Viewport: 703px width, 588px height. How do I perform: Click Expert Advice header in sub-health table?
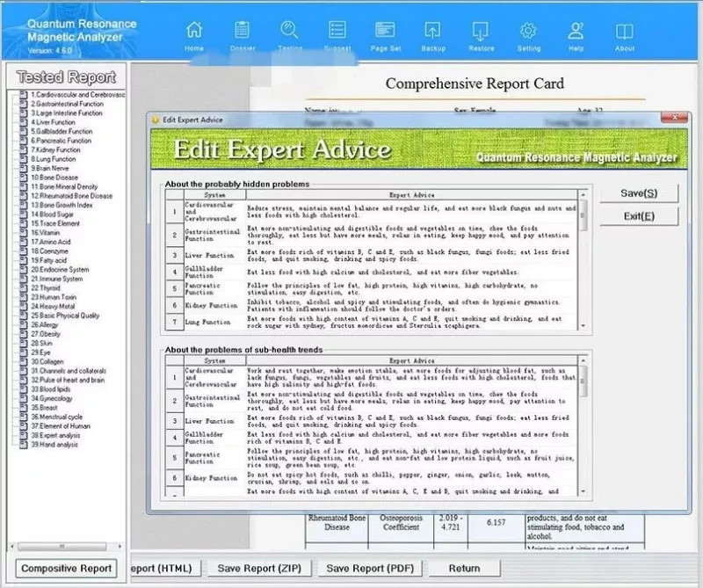point(411,360)
